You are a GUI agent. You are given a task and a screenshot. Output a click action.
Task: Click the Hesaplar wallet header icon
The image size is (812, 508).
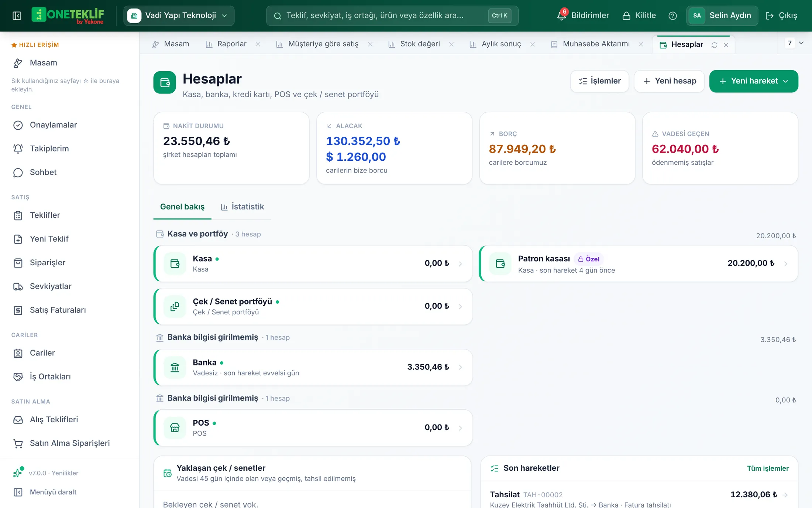coord(165,82)
